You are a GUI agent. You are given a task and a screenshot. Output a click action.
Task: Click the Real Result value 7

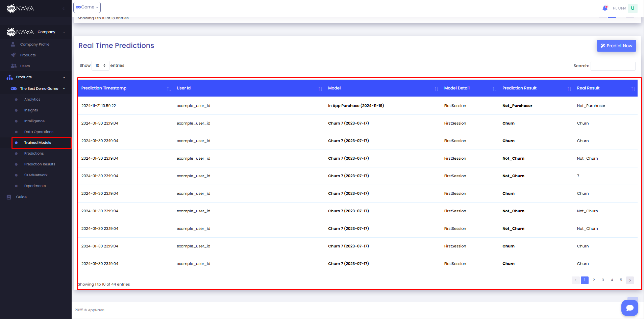[x=578, y=176]
